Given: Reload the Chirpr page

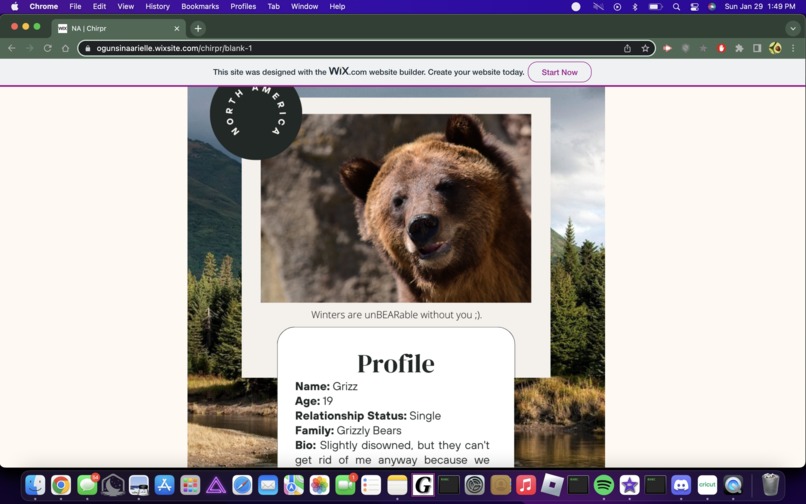Looking at the screenshot, I should coord(47,48).
